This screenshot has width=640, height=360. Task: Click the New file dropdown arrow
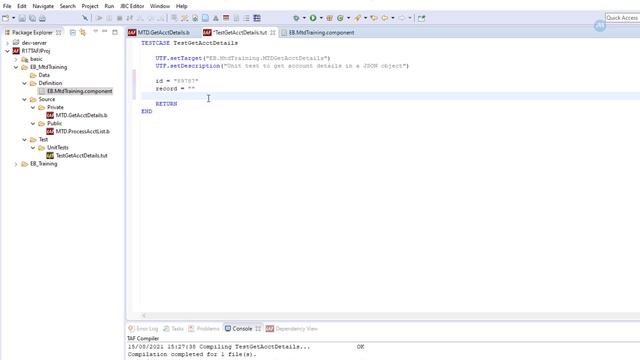click(x=13, y=18)
